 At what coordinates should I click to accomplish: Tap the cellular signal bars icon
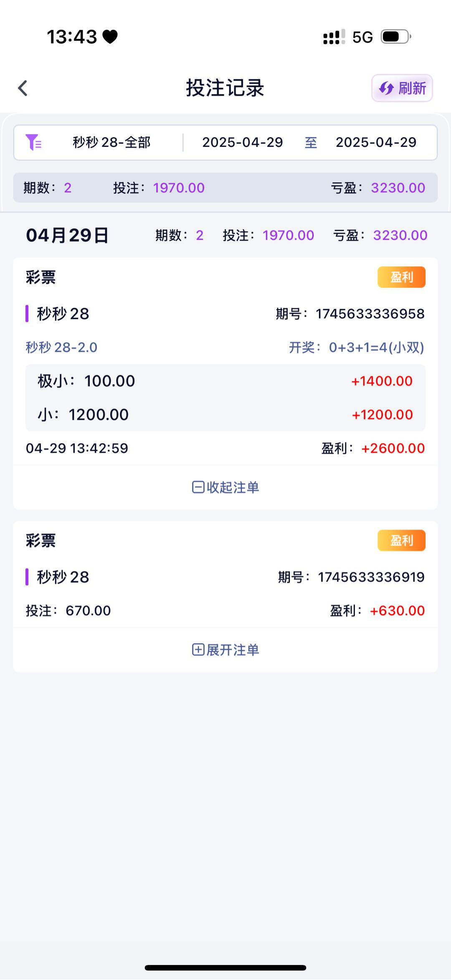[x=334, y=37]
